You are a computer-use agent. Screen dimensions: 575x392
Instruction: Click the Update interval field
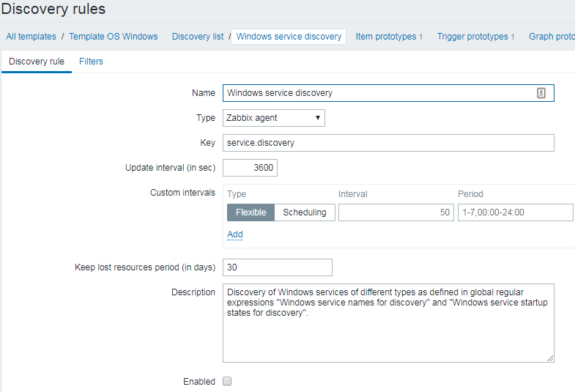tap(250, 168)
